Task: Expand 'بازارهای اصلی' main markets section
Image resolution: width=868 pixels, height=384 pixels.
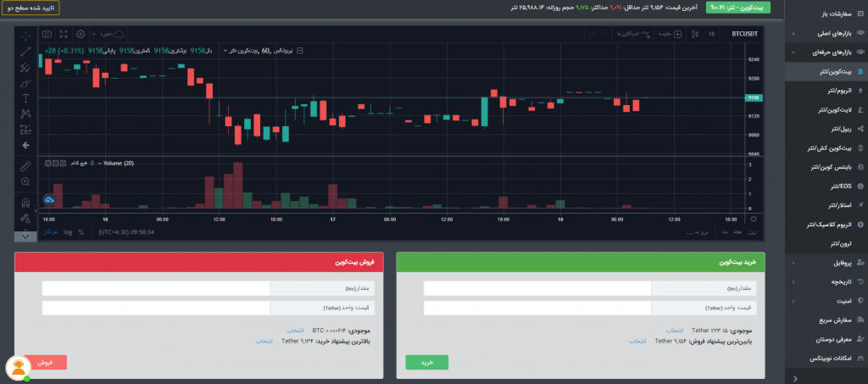Action: point(826,33)
